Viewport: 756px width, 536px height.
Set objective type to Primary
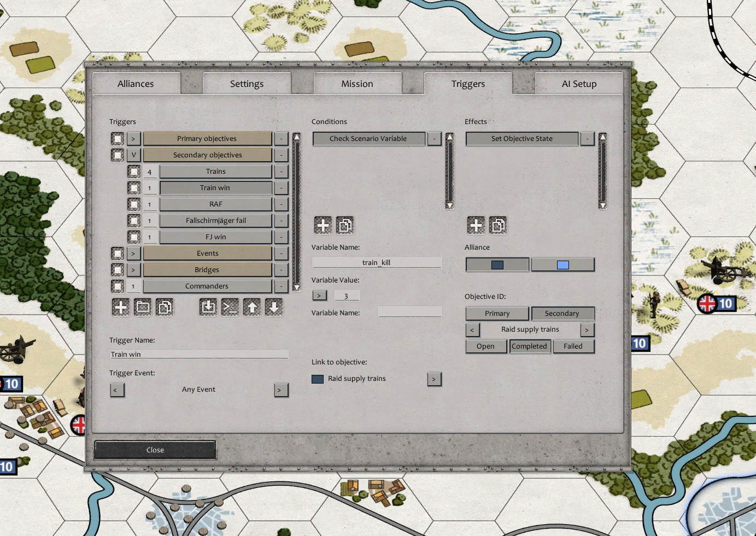pyautogui.click(x=497, y=314)
